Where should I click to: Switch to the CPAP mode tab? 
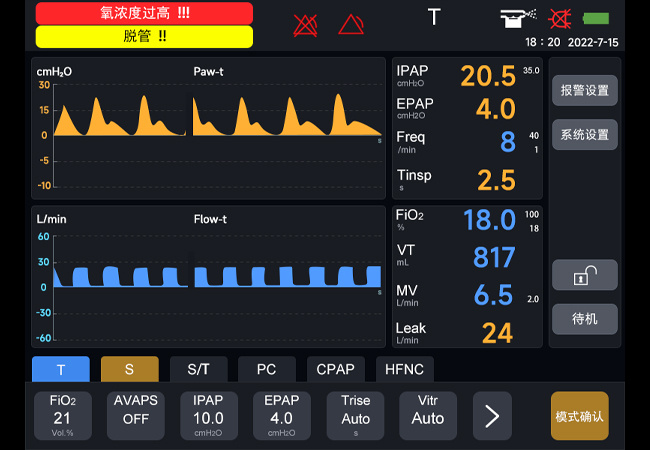coord(335,369)
